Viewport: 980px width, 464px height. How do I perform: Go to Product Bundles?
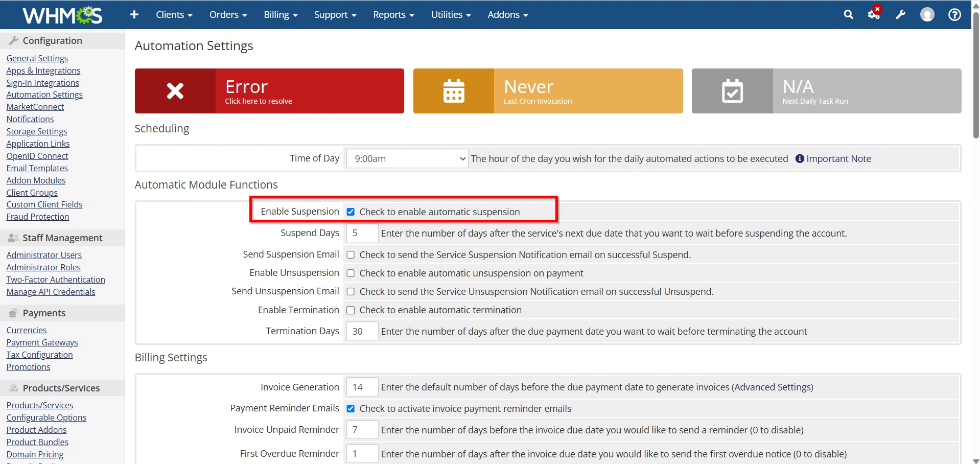tap(37, 442)
